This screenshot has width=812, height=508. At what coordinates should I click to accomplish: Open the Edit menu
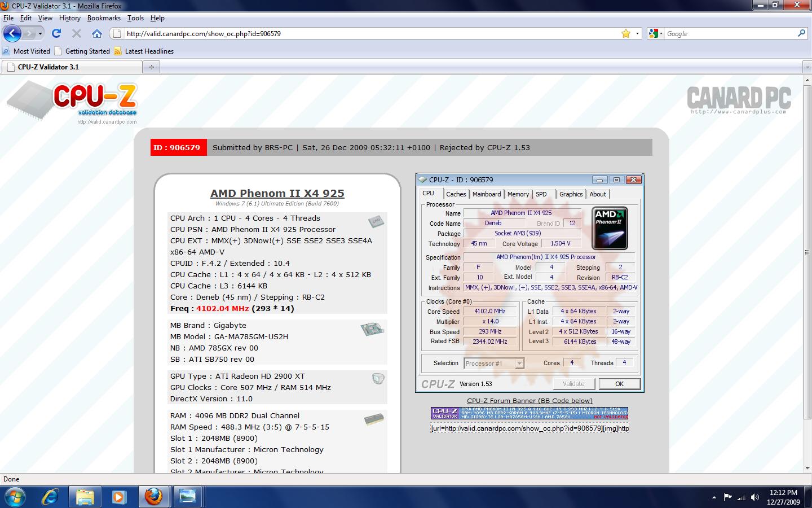pyautogui.click(x=26, y=18)
